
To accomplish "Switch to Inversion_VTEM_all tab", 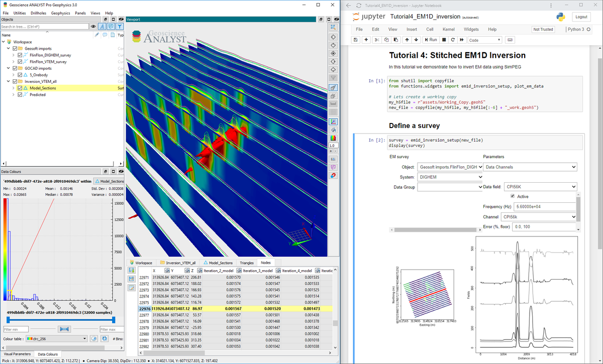I will 178,263.
